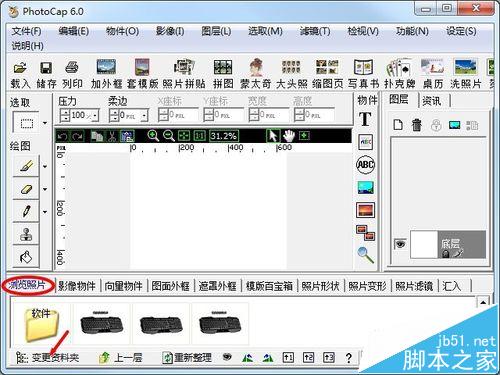This screenshot has width=500, height=375.
Task: Add a text object with T icon
Action: click(365, 119)
